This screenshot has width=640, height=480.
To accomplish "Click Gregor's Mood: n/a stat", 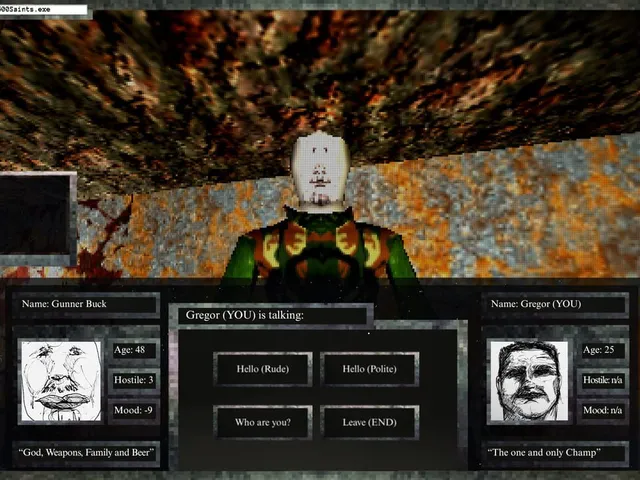I will 603,411.
